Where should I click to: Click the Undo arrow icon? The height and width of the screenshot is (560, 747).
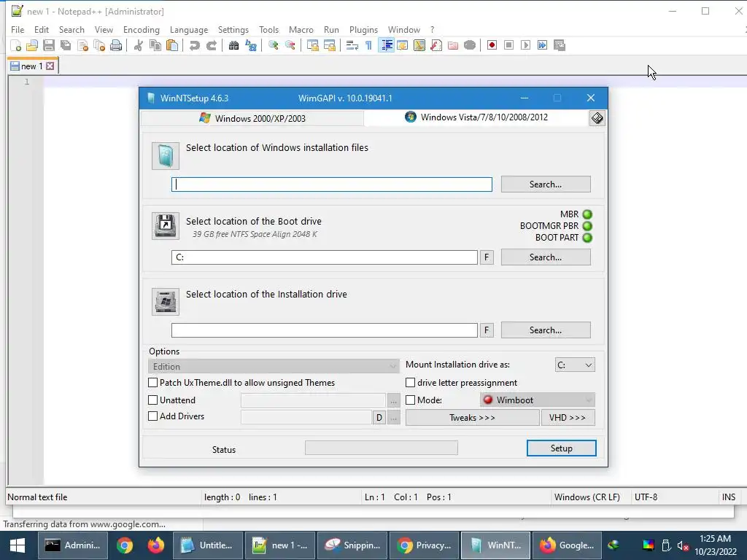pyautogui.click(x=194, y=45)
